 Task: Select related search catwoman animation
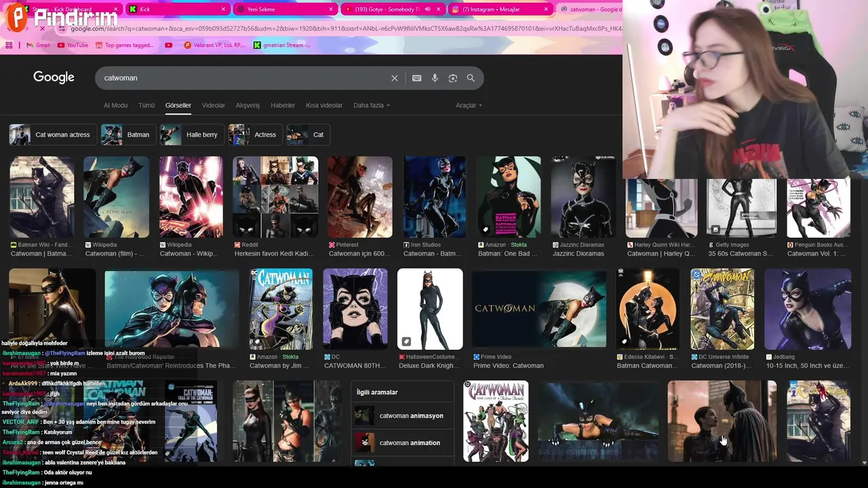[x=403, y=443]
